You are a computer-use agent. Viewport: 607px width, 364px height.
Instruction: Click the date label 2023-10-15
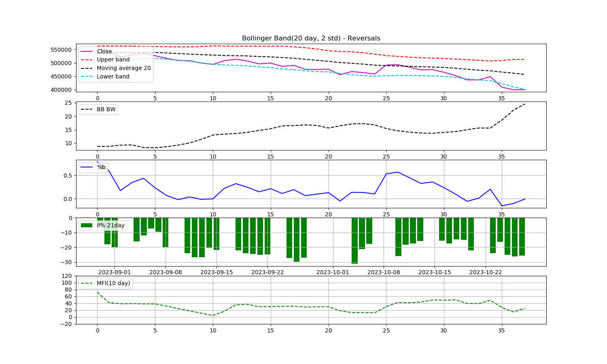pos(435,272)
